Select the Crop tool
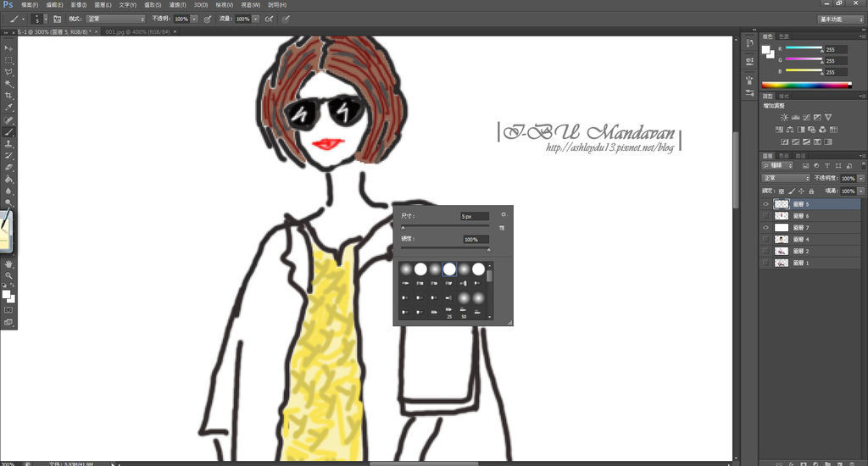 pyautogui.click(x=8, y=96)
